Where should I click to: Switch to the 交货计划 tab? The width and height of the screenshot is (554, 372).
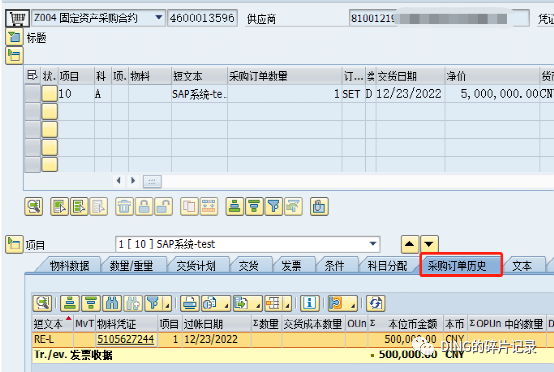[x=196, y=266]
